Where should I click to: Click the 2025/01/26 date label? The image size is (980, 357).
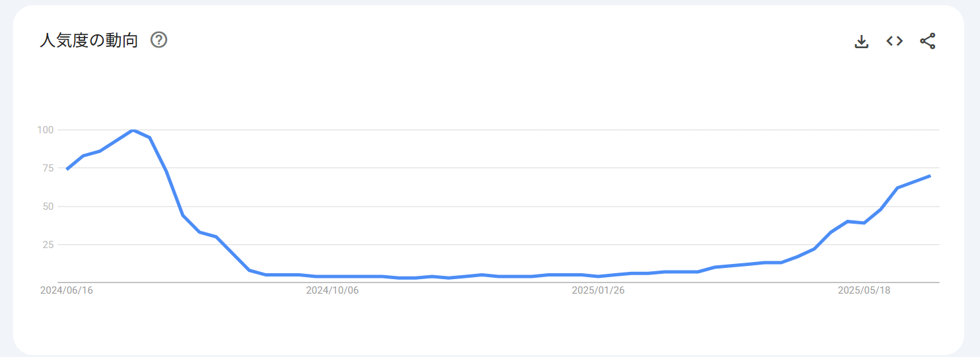(598, 290)
